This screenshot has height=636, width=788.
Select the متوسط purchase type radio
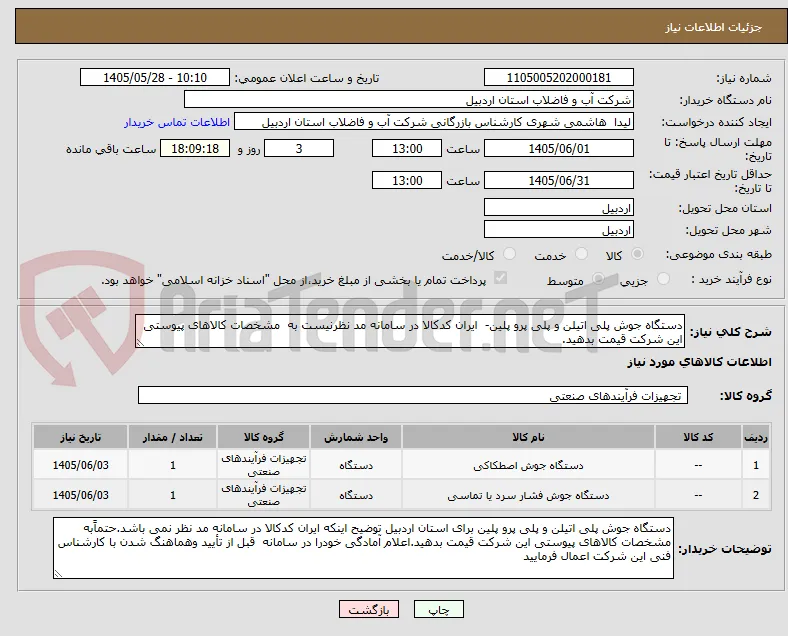[x=598, y=279]
